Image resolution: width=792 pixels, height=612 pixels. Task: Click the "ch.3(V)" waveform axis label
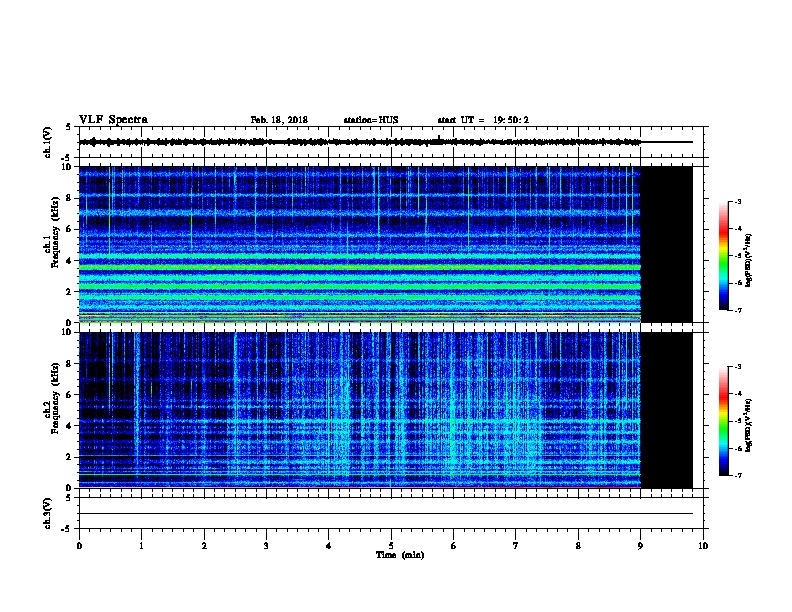coord(48,513)
